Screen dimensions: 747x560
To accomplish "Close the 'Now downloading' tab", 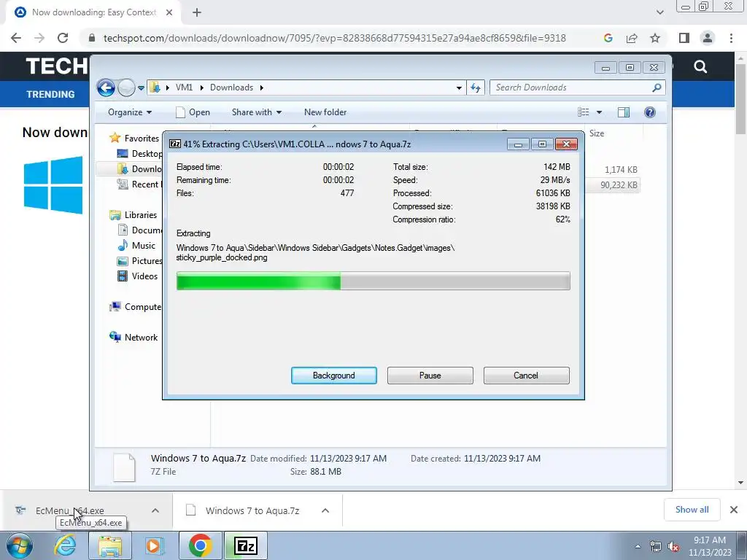I will pos(169,12).
